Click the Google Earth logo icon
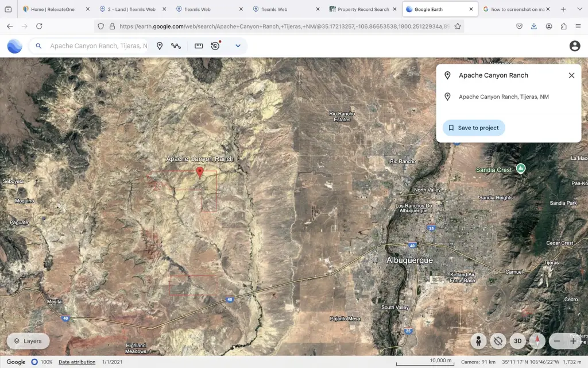This screenshot has width=588, height=368. (x=14, y=46)
